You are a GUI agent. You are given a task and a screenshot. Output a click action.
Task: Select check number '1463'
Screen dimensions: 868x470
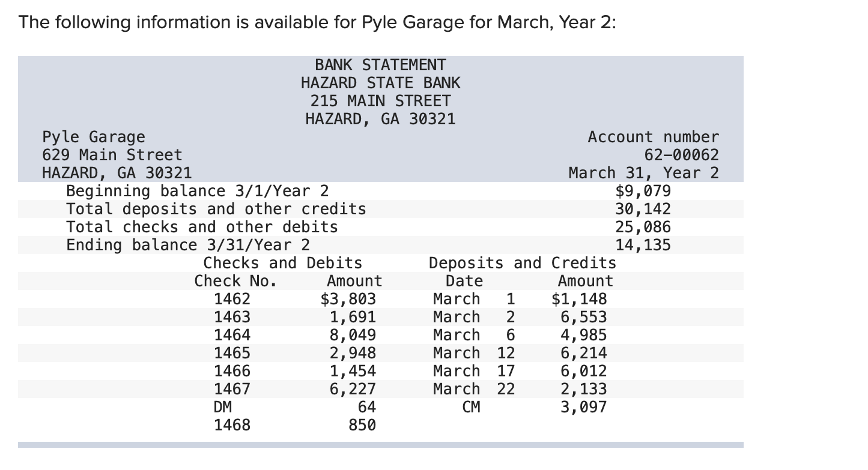tap(232, 317)
